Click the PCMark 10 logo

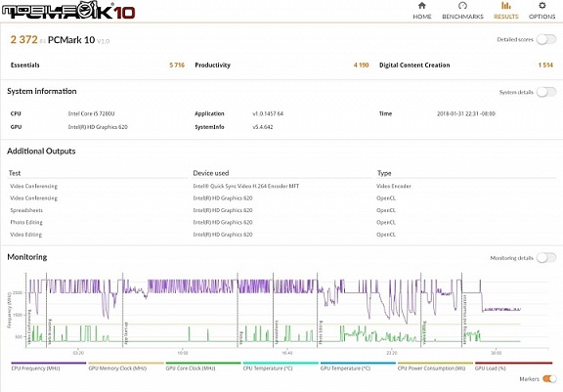[x=68, y=11]
